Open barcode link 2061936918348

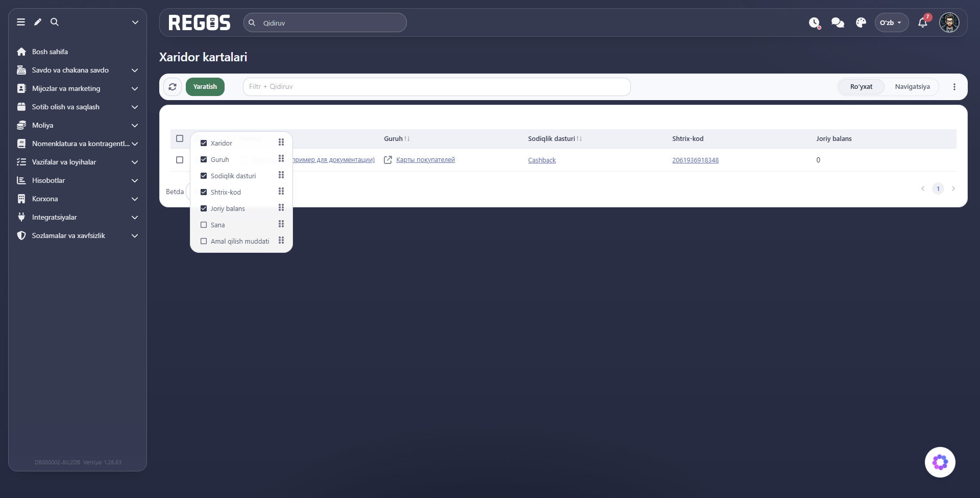(695, 160)
